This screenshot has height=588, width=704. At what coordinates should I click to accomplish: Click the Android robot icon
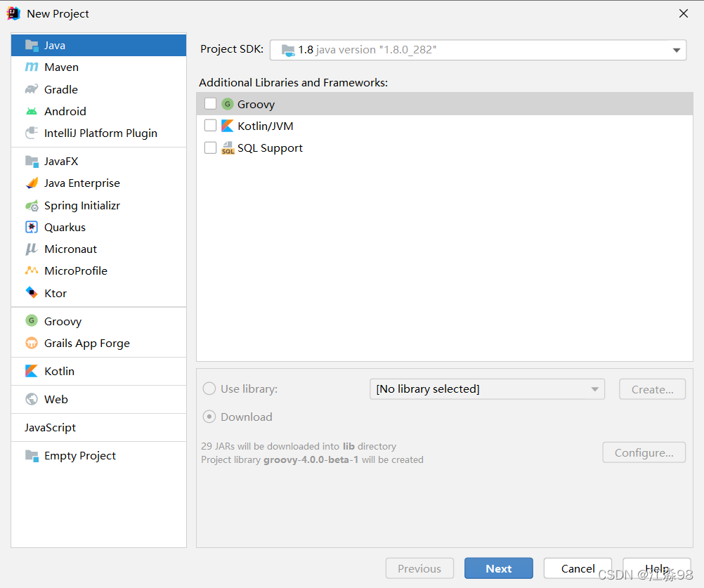(x=32, y=111)
